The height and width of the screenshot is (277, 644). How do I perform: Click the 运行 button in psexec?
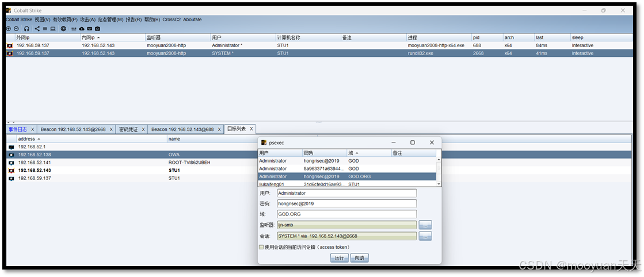pyautogui.click(x=339, y=258)
